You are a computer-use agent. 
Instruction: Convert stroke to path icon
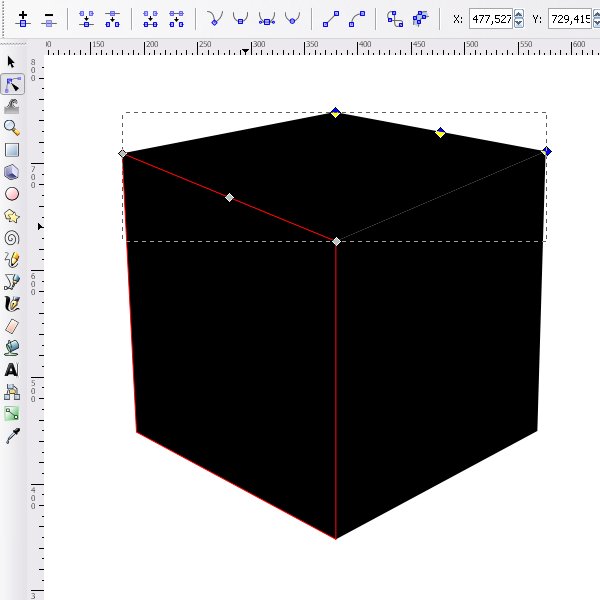[420, 18]
